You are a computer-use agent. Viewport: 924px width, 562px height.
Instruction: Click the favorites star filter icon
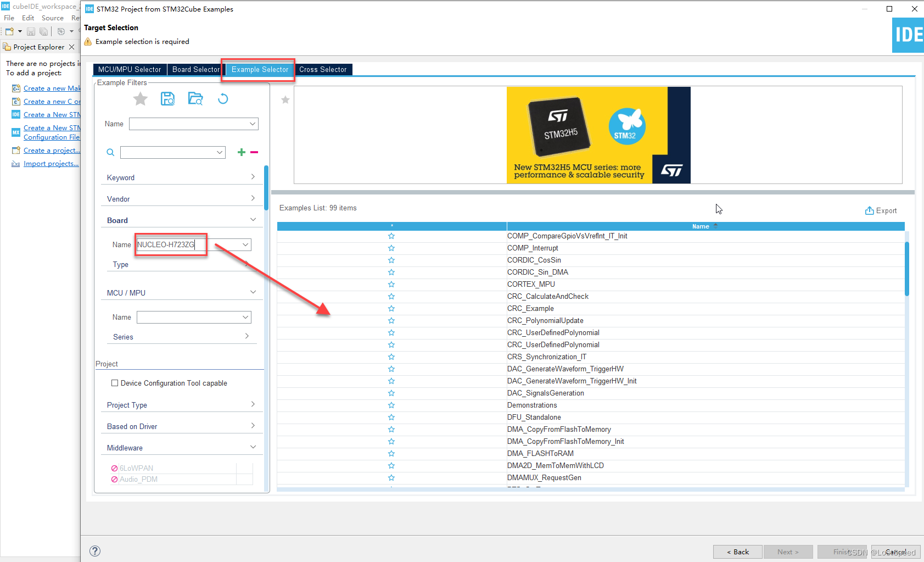pos(141,99)
